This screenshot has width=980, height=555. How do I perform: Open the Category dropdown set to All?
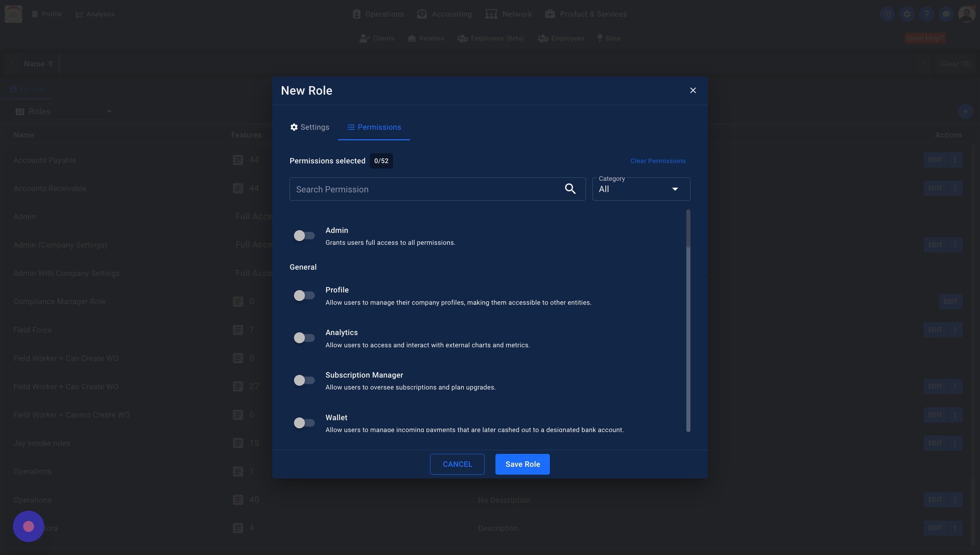[641, 189]
